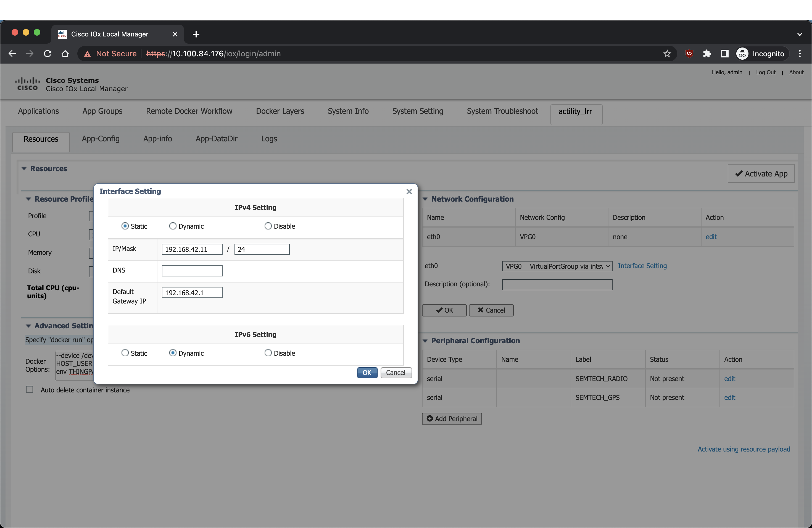Image resolution: width=812 pixels, height=528 pixels.
Task: Select Dynamic under IPv4 Setting
Action: [173, 226]
